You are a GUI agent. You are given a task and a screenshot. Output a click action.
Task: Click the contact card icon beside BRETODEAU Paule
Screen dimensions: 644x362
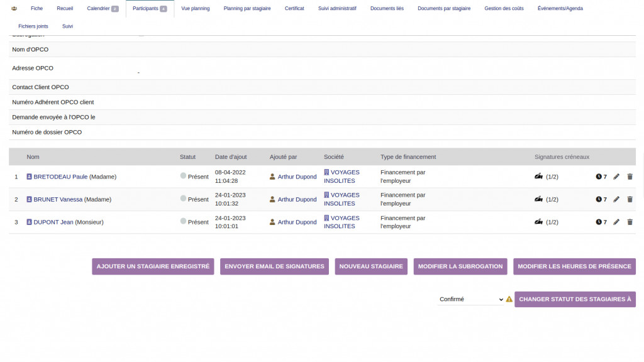pyautogui.click(x=29, y=177)
